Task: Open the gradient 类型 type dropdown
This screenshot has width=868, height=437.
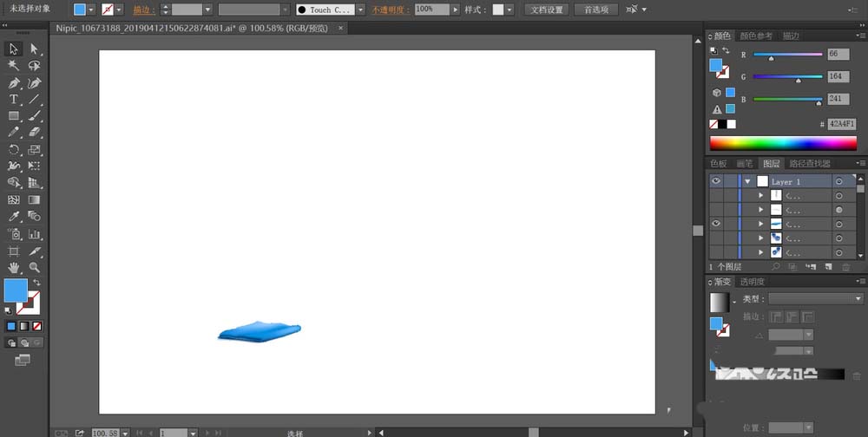Action: click(x=858, y=299)
